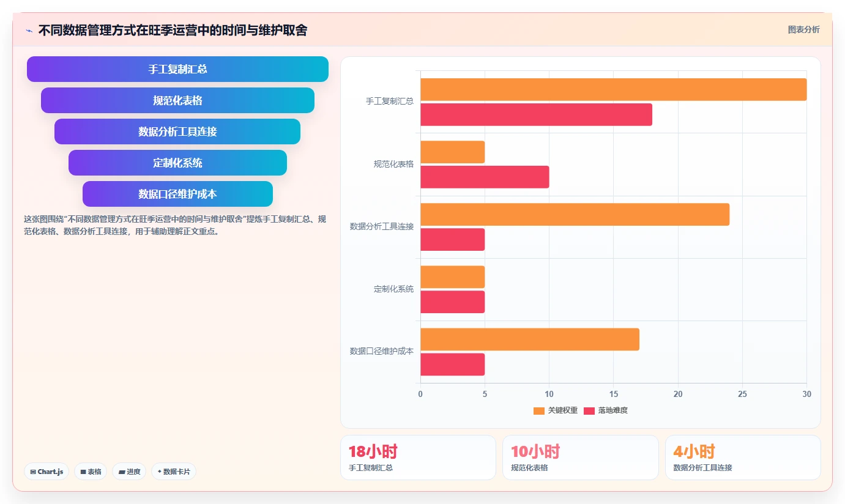Open the 18小时 data card
845x504 pixels.
click(418, 458)
